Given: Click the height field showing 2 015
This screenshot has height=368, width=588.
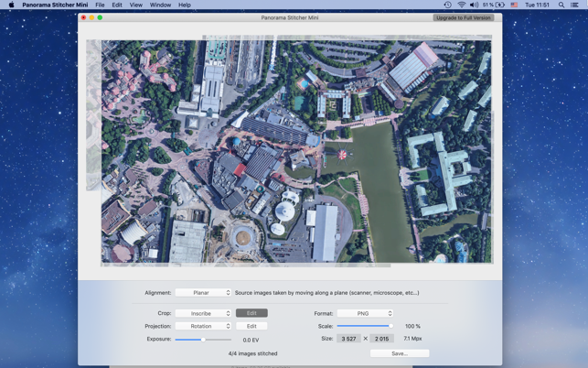Looking at the screenshot, I should [381, 339].
